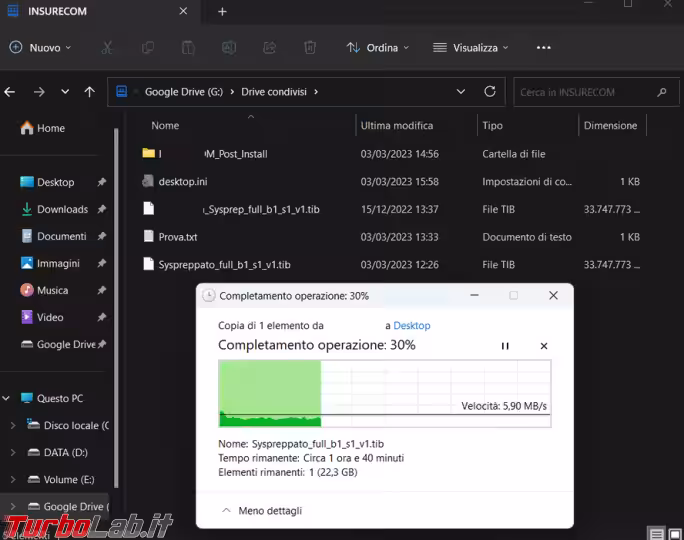This screenshot has width=684, height=540.
Task: Click the Share icon in toolbar
Action: coord(270,48)
